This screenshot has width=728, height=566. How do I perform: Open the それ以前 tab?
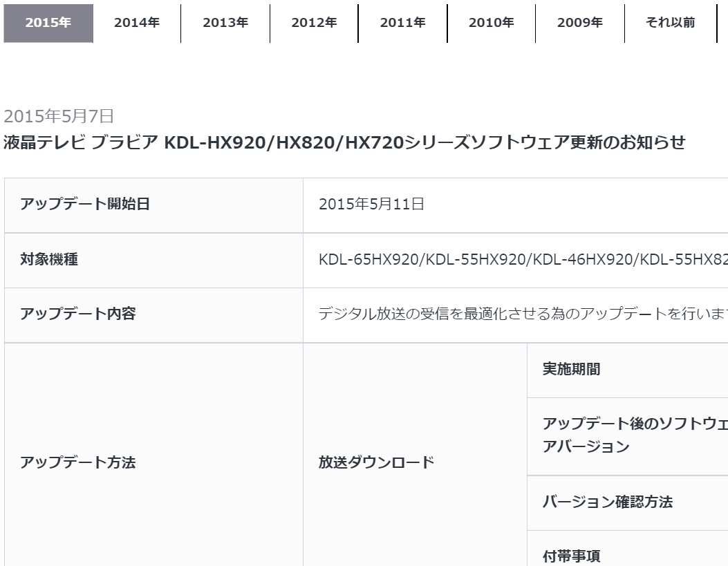pos(671,23)
